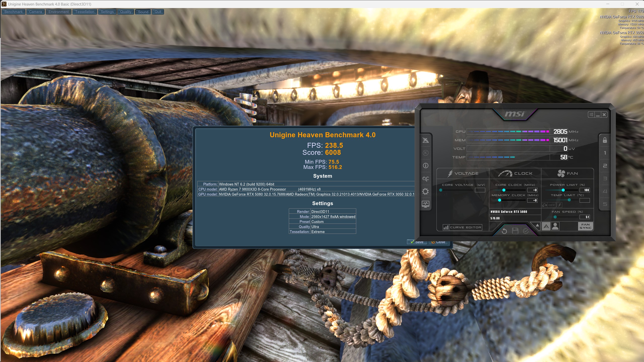Viewport: 644px width, 362px height.
Task: Select Afterburner profile slot 3
Action: coord(605,178)
